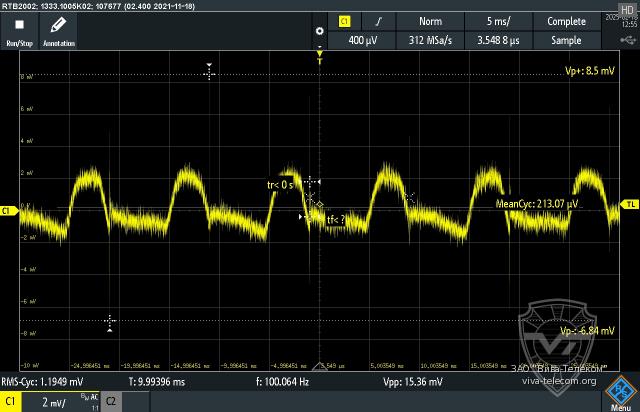Select the Vp-: -6.84 mV label
Screen dimensions: 640x412
(x=587, y=331)
